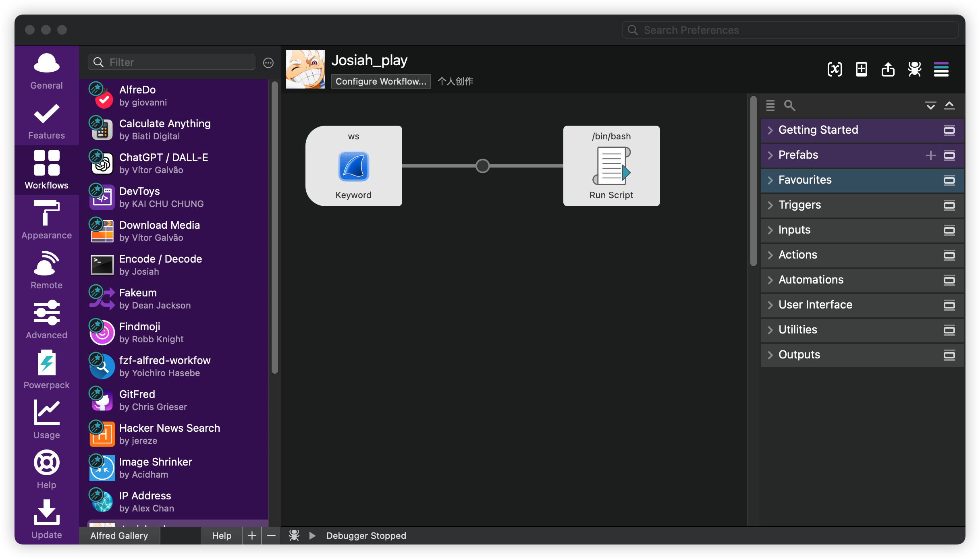Click the workflow list vertical scrollbar
The height and width of the screenshot is (559, 980).
click(x=275, y=228)
